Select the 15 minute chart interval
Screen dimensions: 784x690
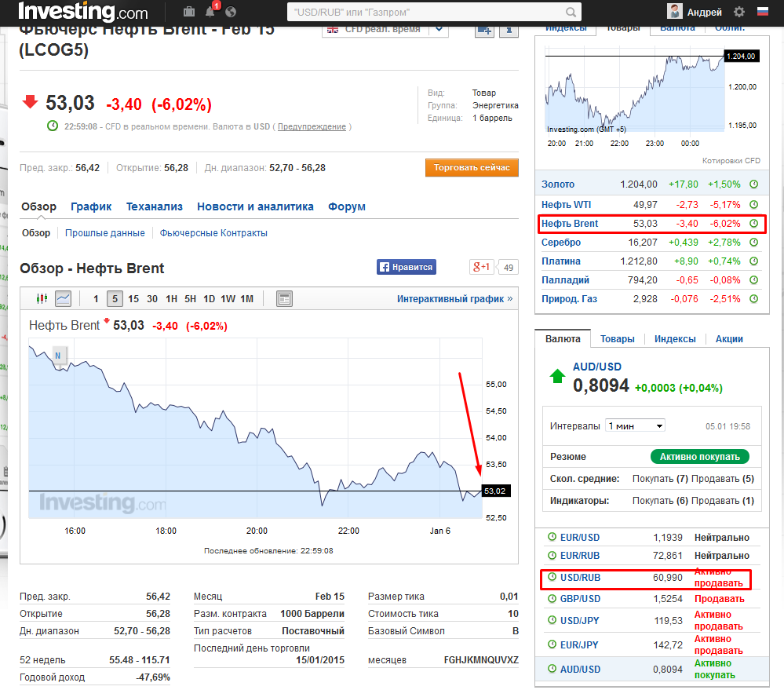pyautogui.click(x=133, y=299)
